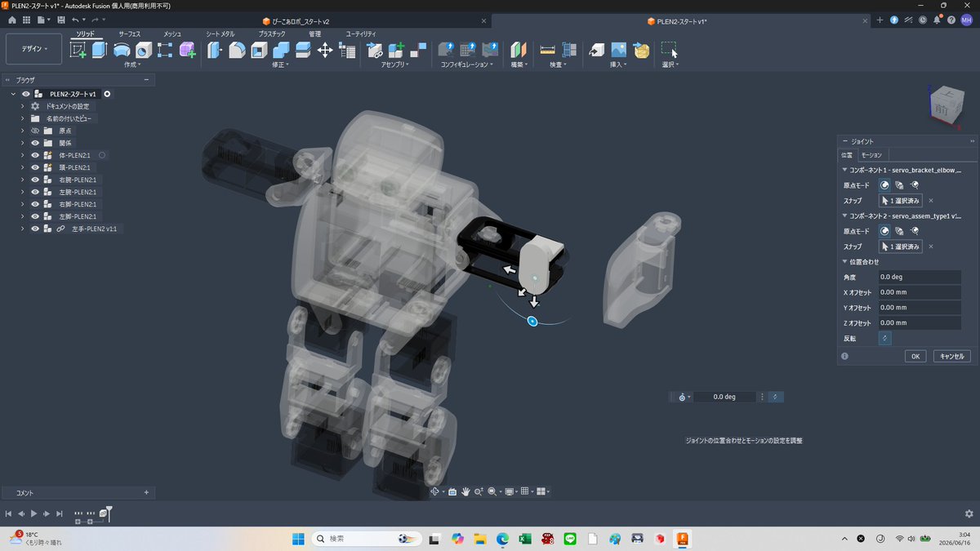Switch to the モーション tab in Joint panel
Screen dimensions: 980x551
pyautogui.click(x=871, y=154)
